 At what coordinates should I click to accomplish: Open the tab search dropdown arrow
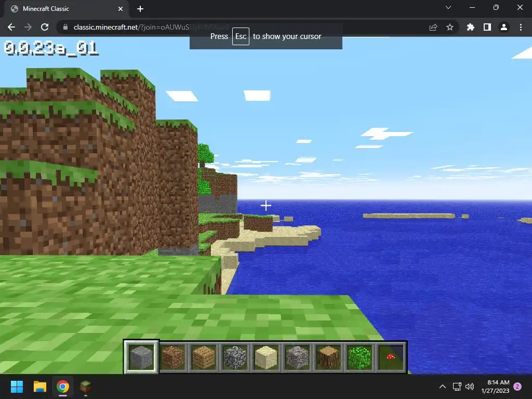pyautogui.click(x=448, y=7)
